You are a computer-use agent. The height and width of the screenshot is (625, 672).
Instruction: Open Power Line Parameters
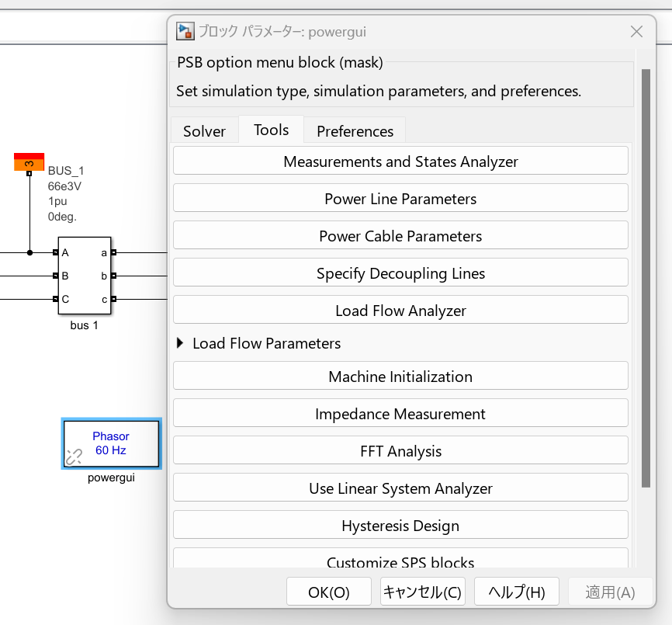point(400,197)
